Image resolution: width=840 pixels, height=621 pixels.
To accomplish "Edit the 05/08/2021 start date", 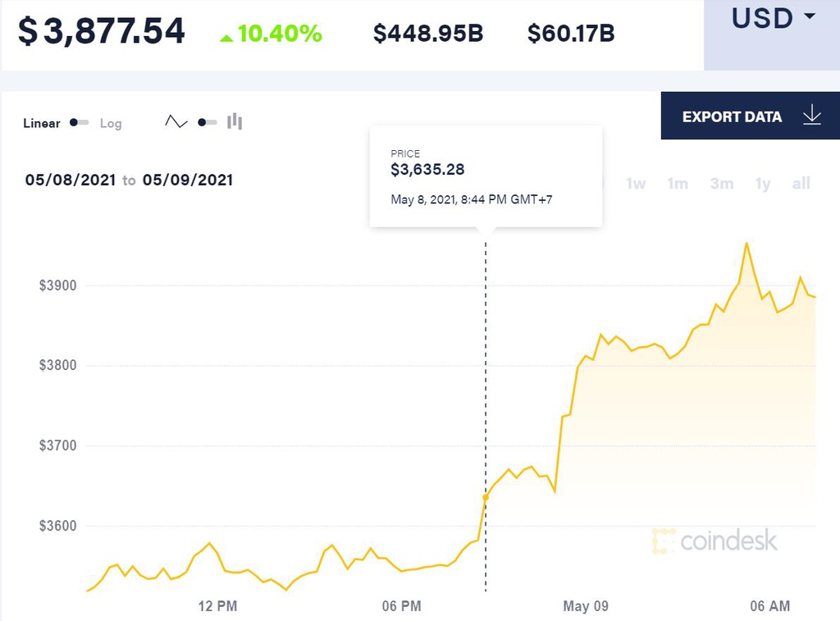I will [x=71, y=180].
